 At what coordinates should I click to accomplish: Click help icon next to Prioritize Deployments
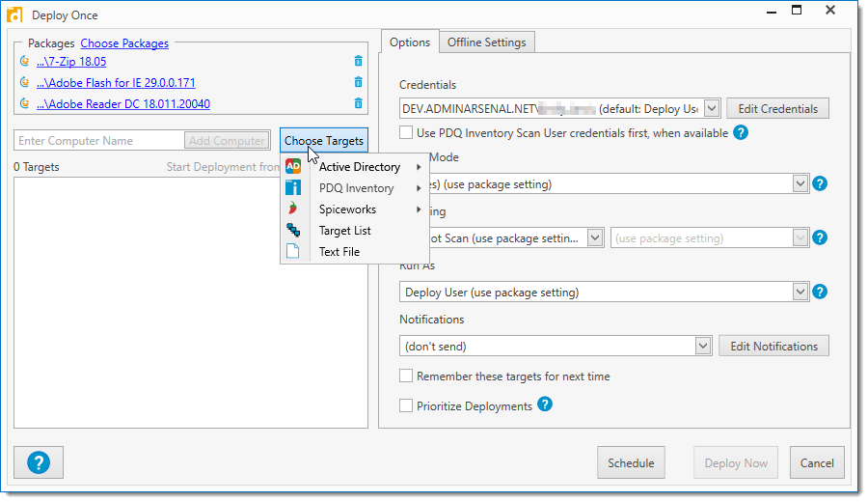pyautogui.click(x=545, y=405)
